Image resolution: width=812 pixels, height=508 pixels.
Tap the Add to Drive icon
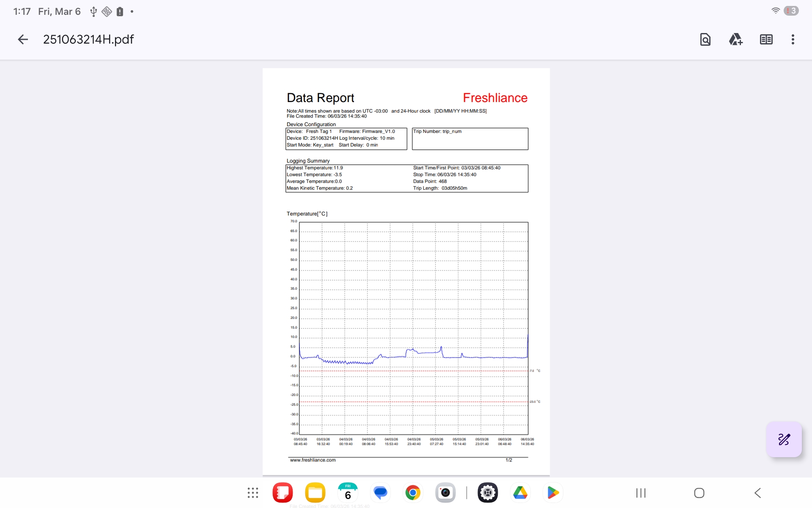735,39
